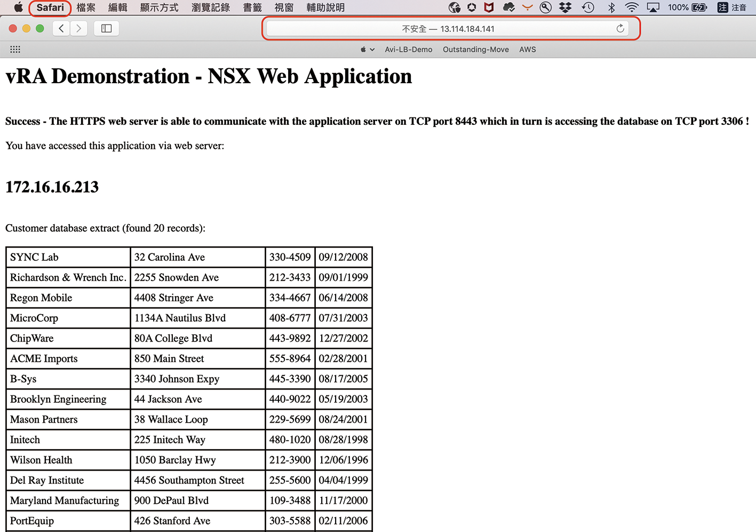756x532 pixels.
Task: Open the 顯示方式 (View) menu
Action: [159, 7]
